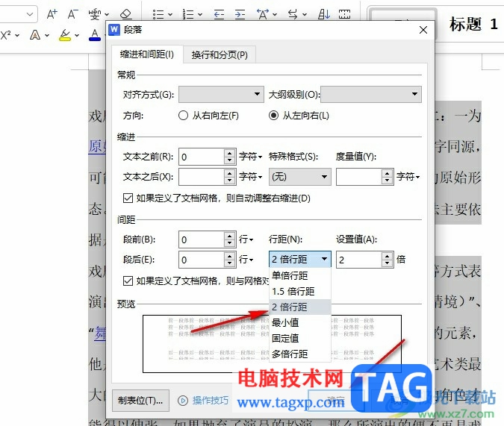Click the text direction icon

293,14
